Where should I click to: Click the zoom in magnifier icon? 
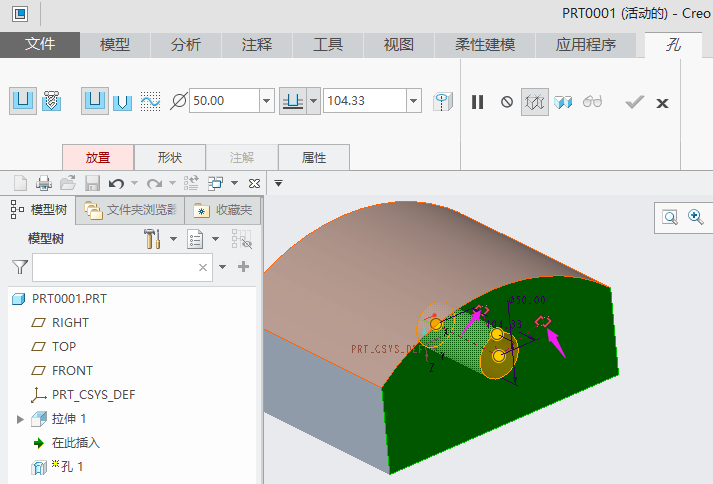click(696, 217)
